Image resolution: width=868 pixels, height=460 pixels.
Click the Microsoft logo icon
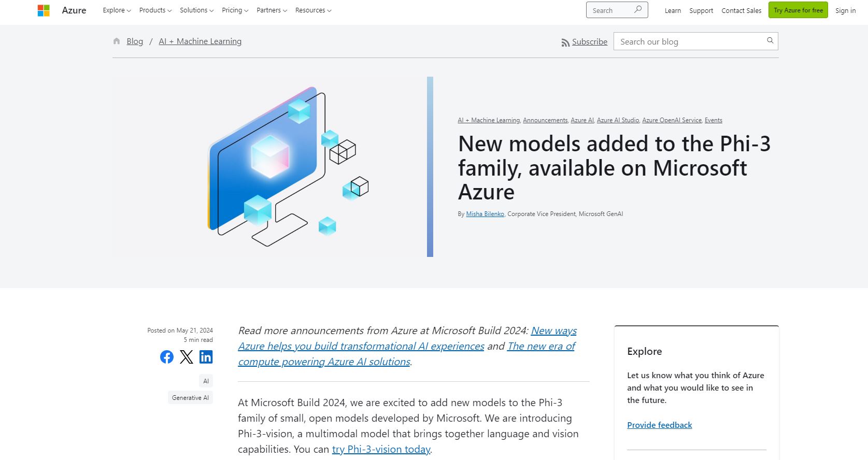[44, 10]
